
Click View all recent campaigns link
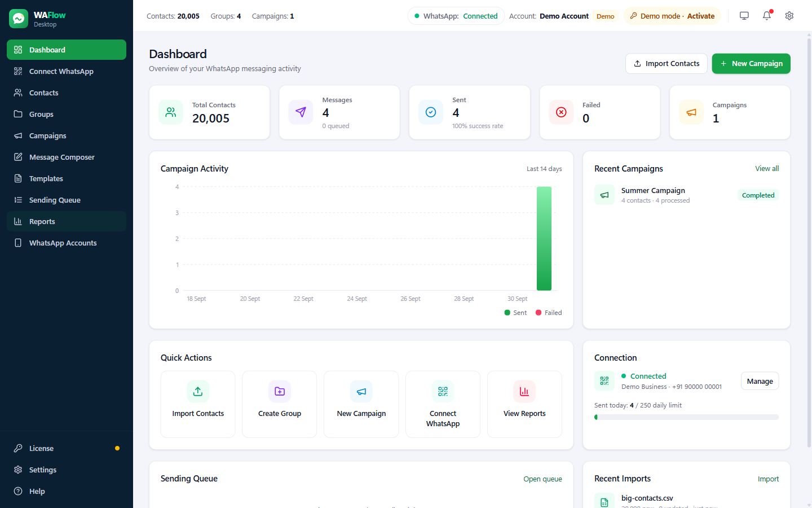click(x=767, y=168)
